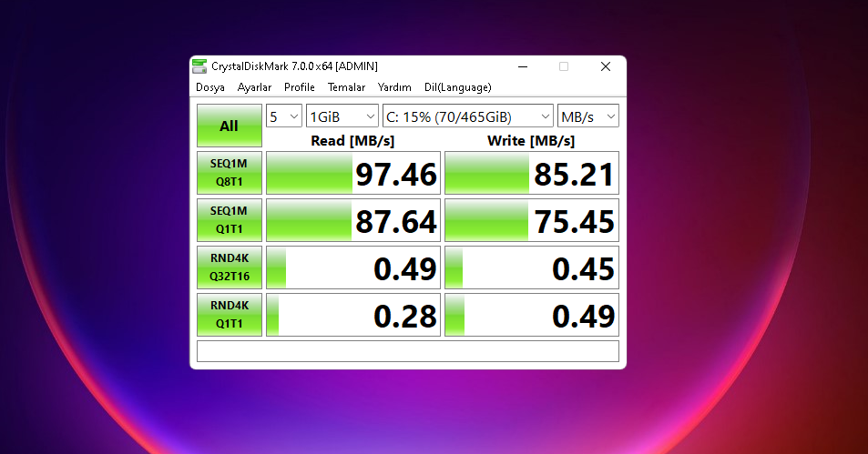Start the RND4K Q32T16 test
Viewport: 868px width, 454px height.
point(230,267)
